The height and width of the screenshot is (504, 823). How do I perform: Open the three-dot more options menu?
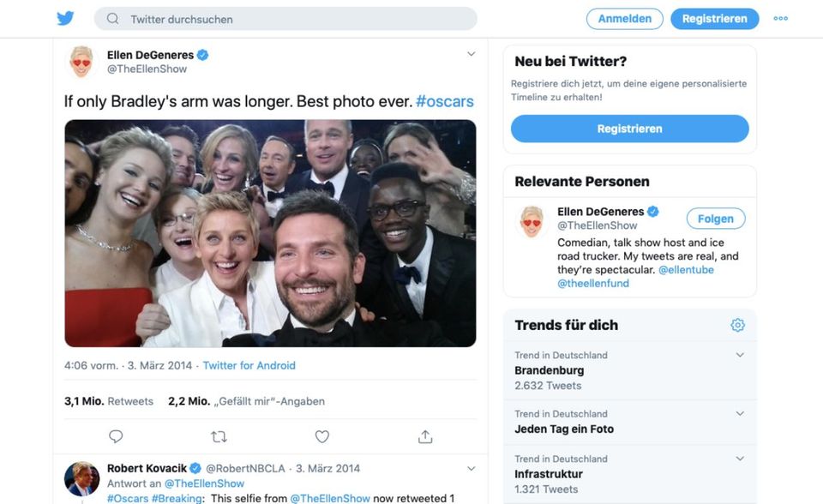pos(780,19)
